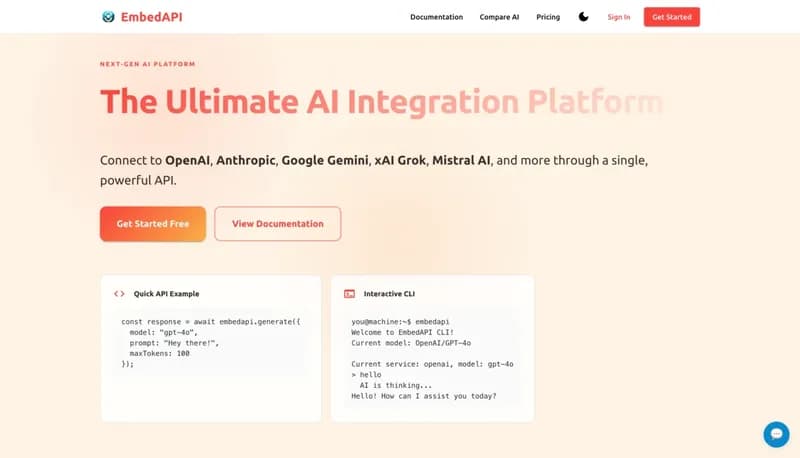
Task: Click the "Quick API Example" card title
Action: pyautogui.click(x=166, y=294)
